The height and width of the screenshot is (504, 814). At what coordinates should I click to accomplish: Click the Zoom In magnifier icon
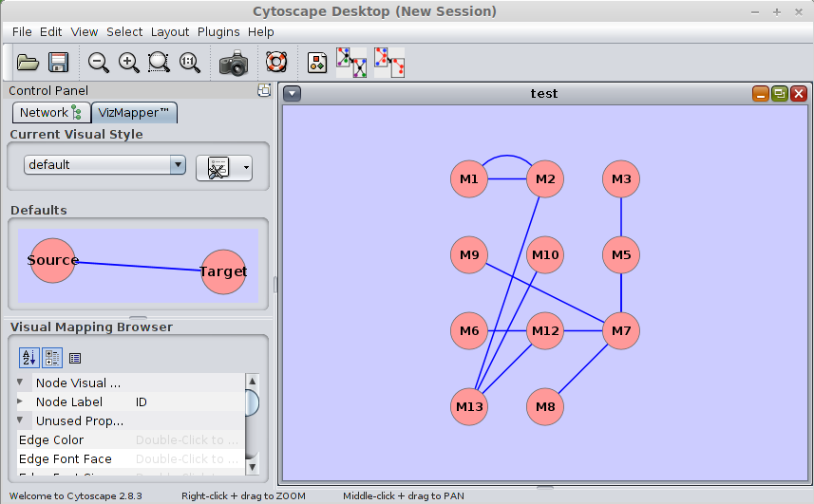pyautogui.click(x=129, y=63)
